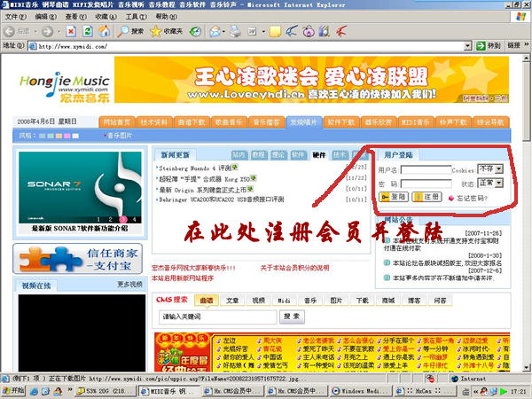
Task: Open the 文件(F) menu
Action: pos(15,17)
